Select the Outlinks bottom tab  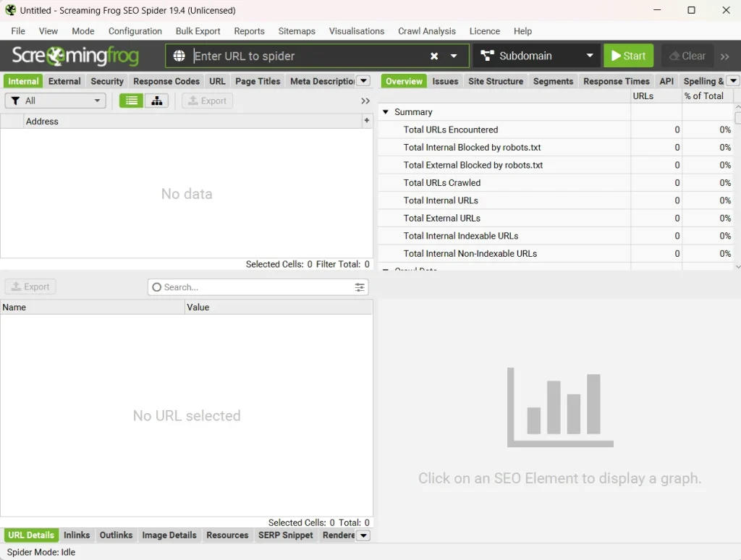tap(116, 535)
